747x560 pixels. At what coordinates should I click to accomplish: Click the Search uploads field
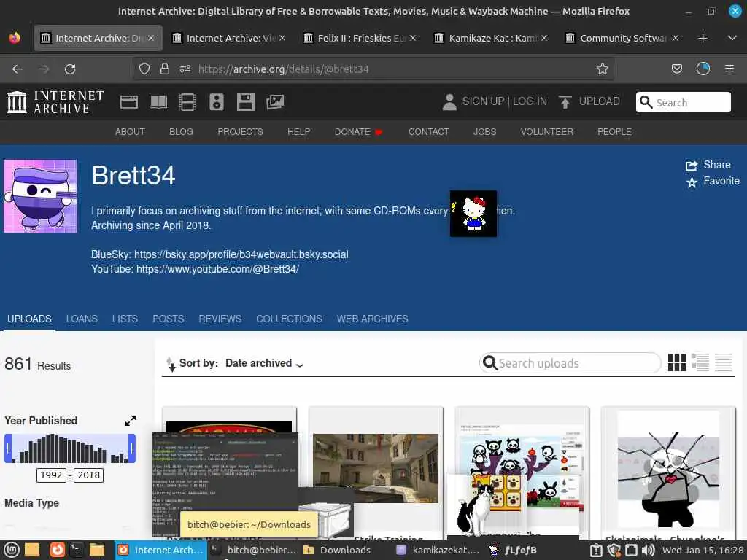pos(570,363)
